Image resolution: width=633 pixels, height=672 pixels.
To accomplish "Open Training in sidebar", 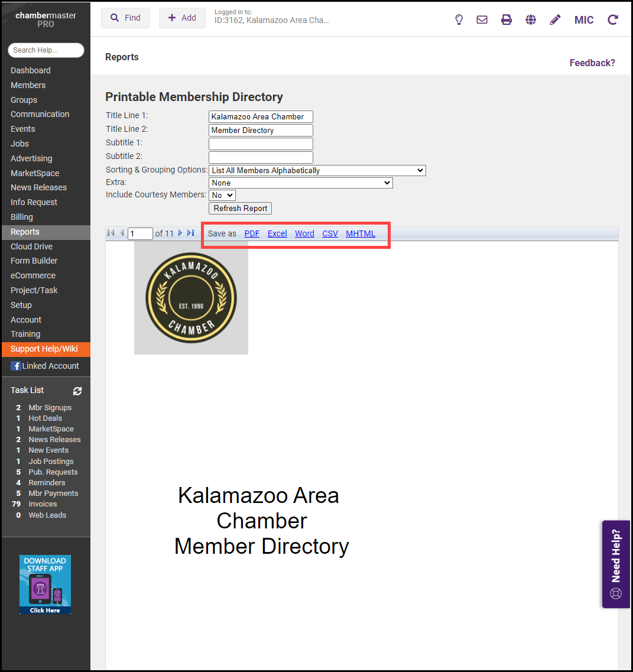I will (x=25, y=334).
